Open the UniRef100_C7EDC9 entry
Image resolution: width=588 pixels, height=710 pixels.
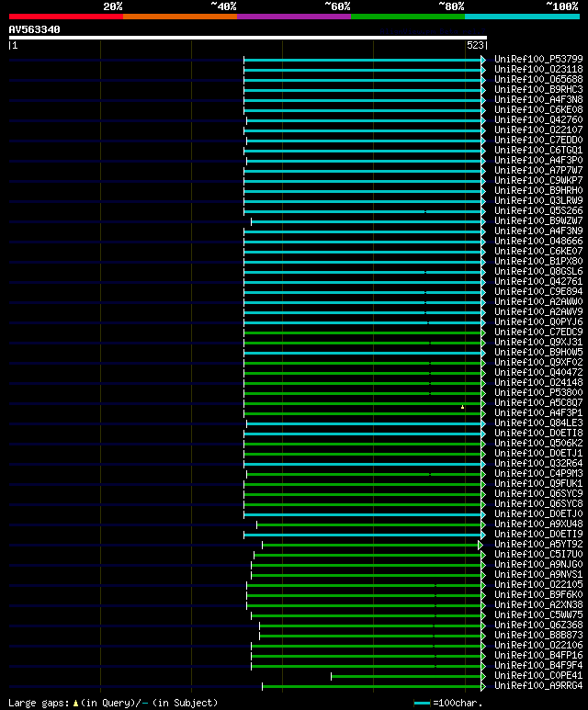pyautogui.click(x=538, y=332)
